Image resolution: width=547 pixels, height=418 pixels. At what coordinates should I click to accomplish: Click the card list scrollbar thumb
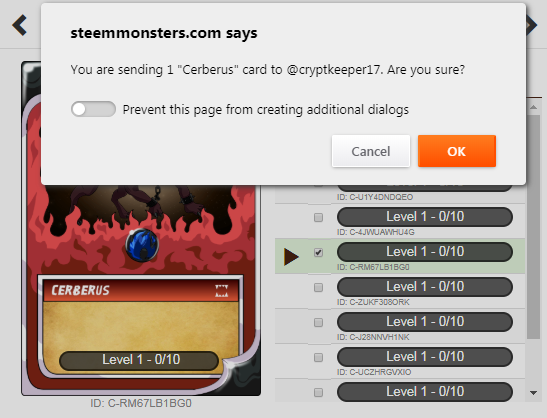pos(533,227)
